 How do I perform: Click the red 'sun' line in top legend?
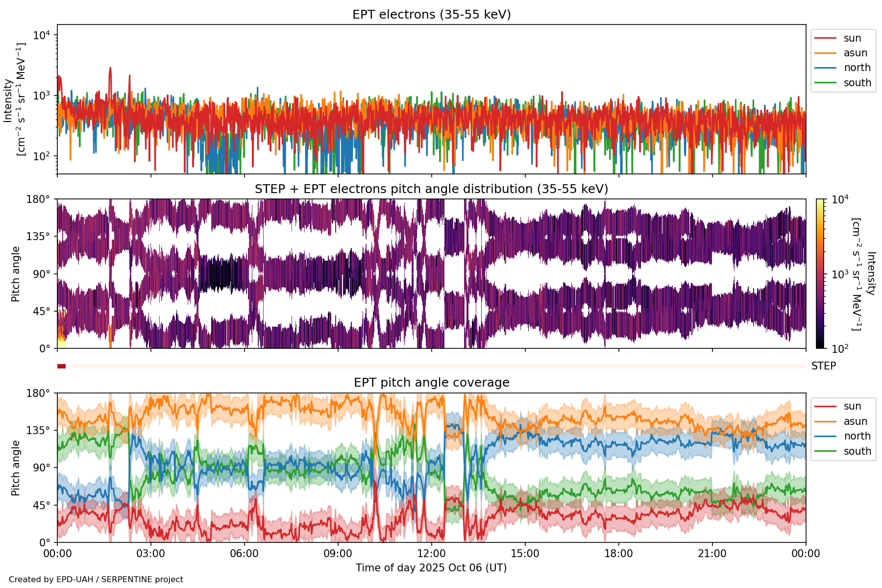825,38
